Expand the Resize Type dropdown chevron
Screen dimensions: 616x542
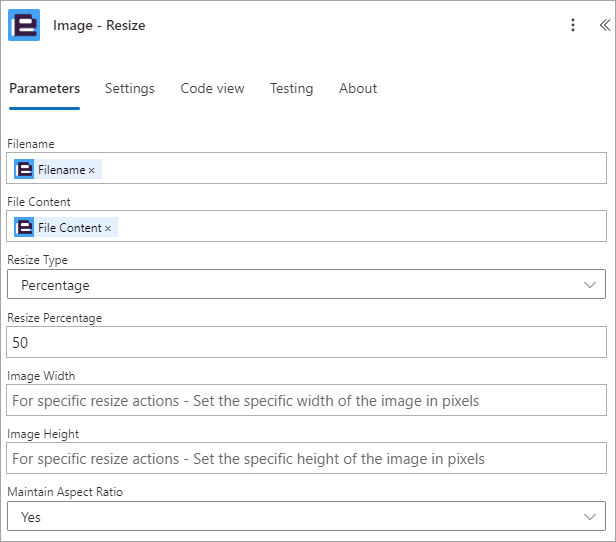[590, 284]
